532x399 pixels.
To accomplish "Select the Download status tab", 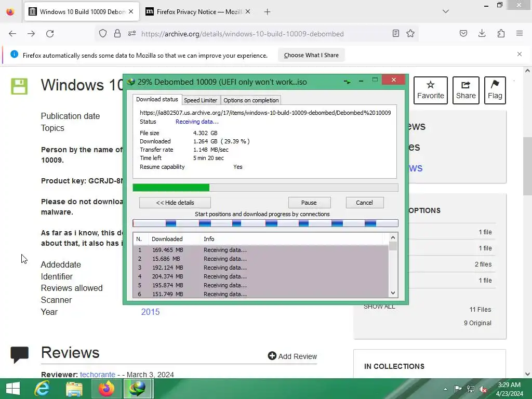I will 157,99.
